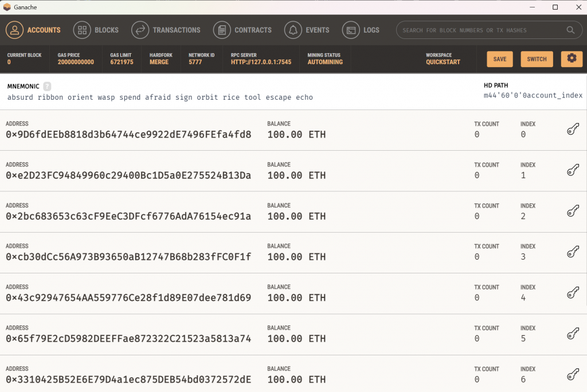This screenshot has height=392, width=587.
Task: Click the mnemonic help question mark
Action: [x=47, y=87]
